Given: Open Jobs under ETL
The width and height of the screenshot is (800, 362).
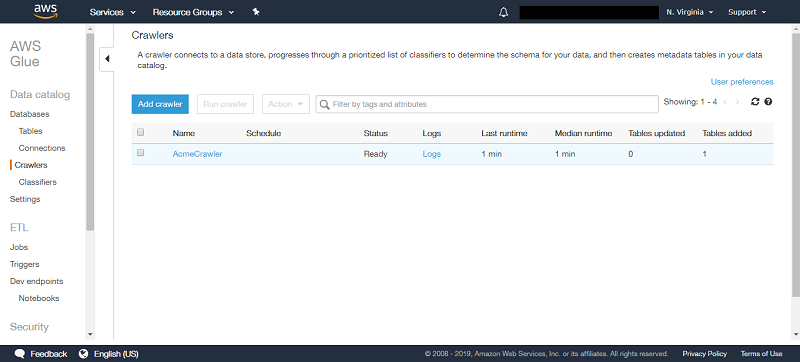Looking at the screenshot, I should tap(19, 247).
